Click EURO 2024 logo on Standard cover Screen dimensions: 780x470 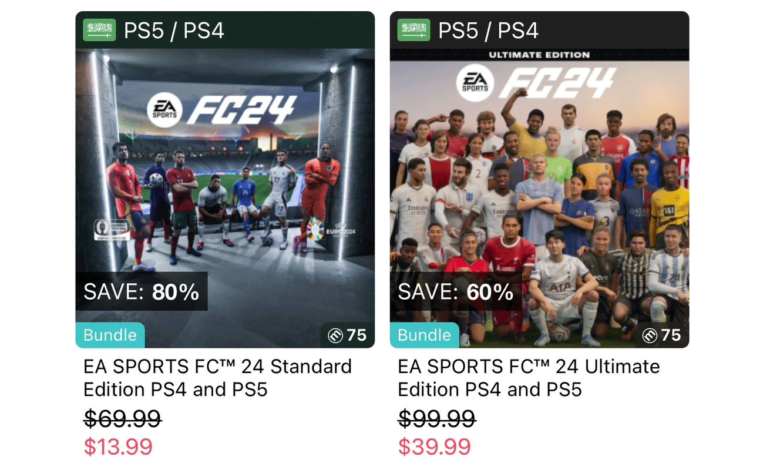330,232
